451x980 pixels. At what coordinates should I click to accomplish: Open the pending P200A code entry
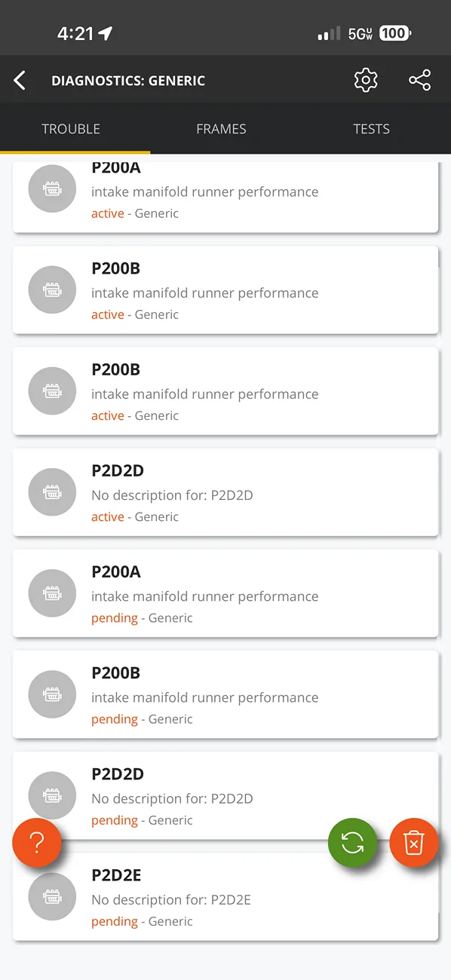click(226, 593)
